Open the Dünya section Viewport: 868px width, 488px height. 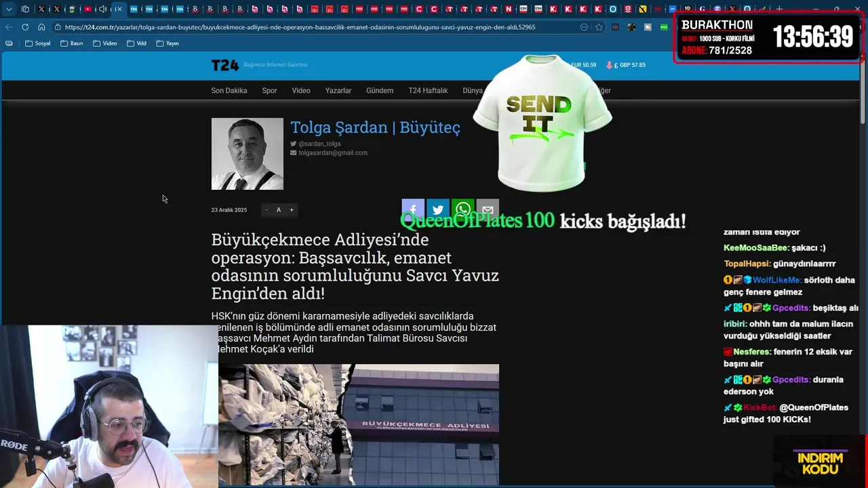tap(473, 90)
